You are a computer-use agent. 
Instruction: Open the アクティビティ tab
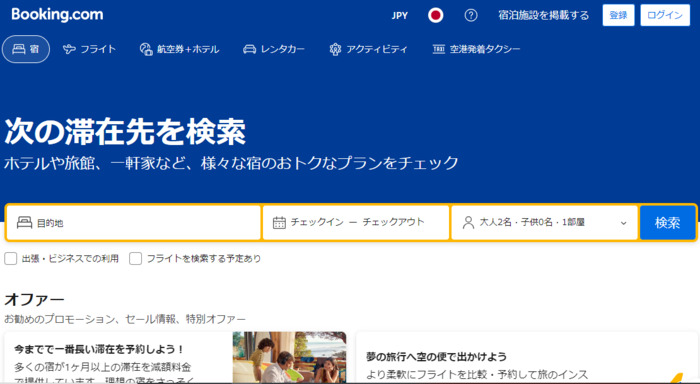pos(368,49)
